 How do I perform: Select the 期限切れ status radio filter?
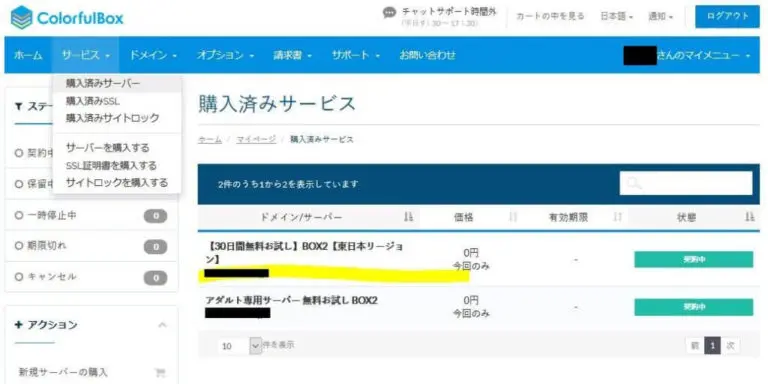(x=19, y=246)
